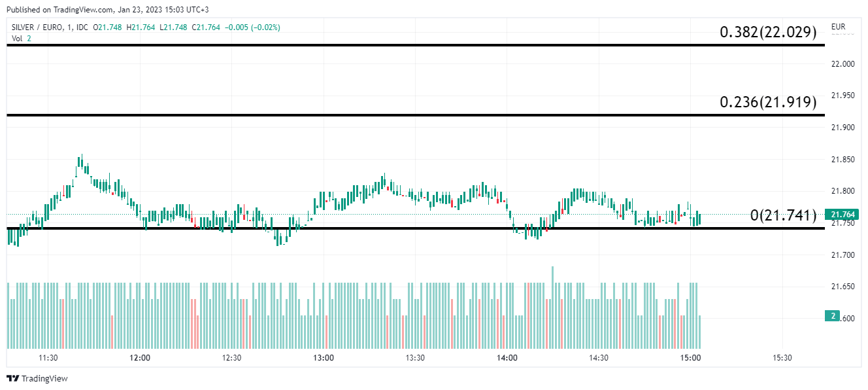Select the 0(21.741) Fibonacci level label
The width and height of the screenshot is (868, 390).
pyautogui.click(x=783, y=215)
